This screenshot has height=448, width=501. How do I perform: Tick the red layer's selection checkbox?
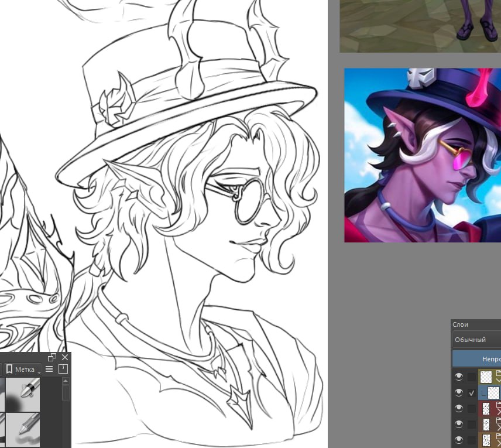(x=472, y=409)
